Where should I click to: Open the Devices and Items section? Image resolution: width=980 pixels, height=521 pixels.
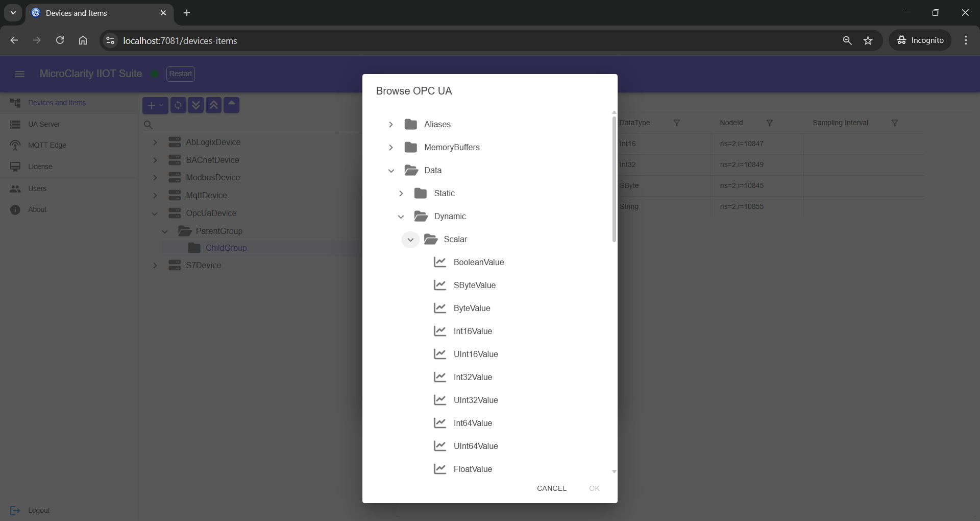point(58,103)
